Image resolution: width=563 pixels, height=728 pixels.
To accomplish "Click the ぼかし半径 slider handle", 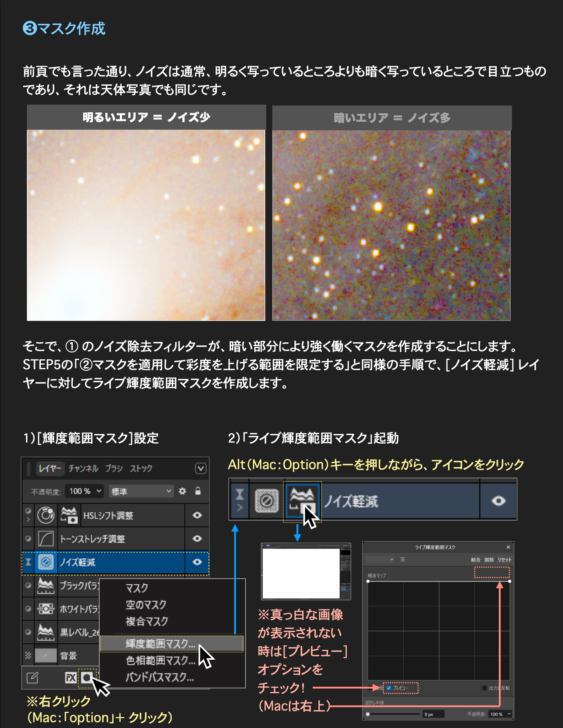I will pos(368,714).
